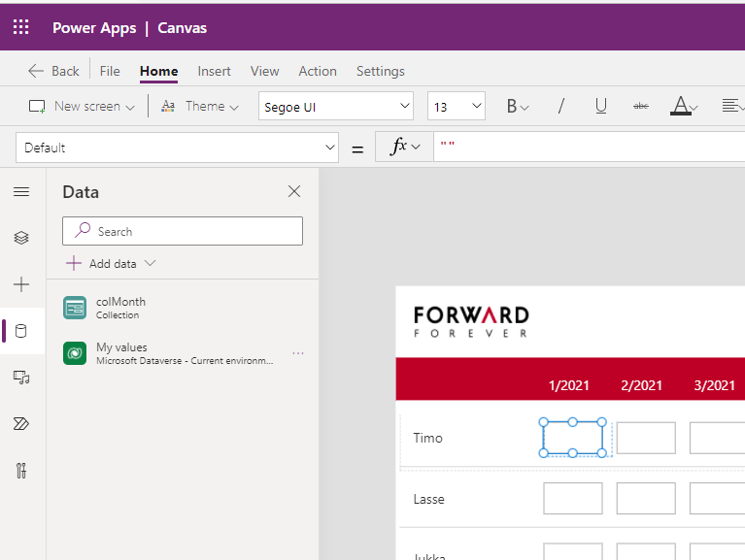
Task: Click the Insert plus icon in sidebar
Action: click(21, 284)
